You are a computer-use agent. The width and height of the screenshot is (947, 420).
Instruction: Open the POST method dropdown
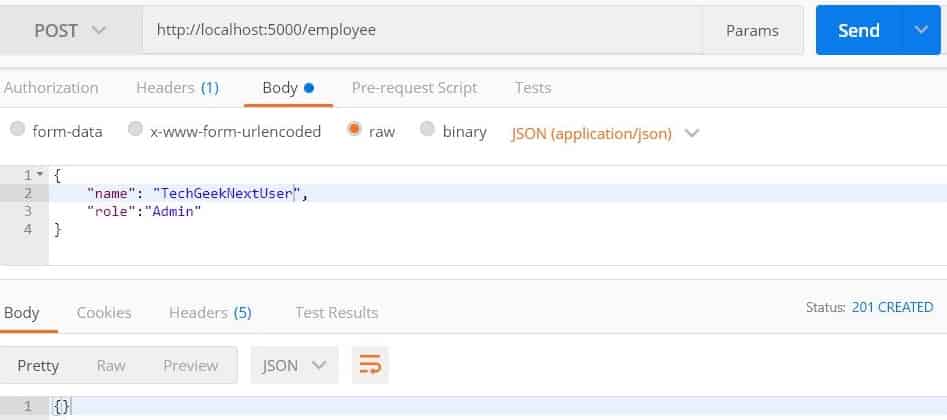70,30
